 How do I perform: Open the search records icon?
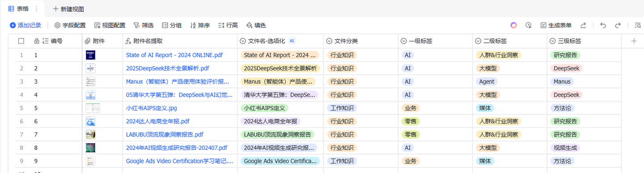[637, 25]
